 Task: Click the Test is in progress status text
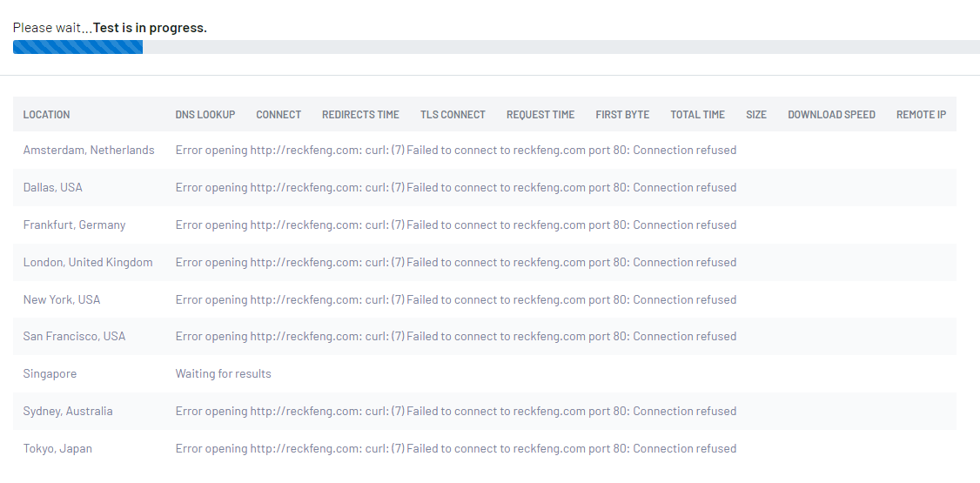pos(150,28)
